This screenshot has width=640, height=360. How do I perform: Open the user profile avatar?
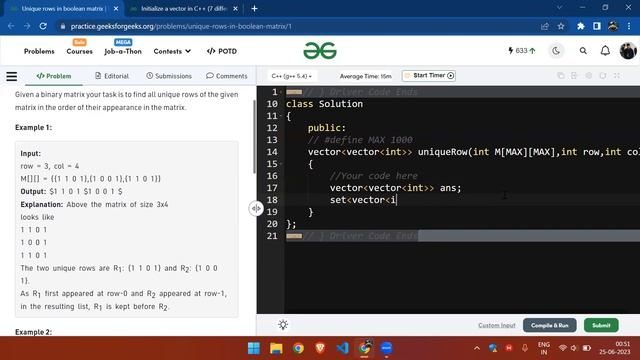tap(628, 51)
